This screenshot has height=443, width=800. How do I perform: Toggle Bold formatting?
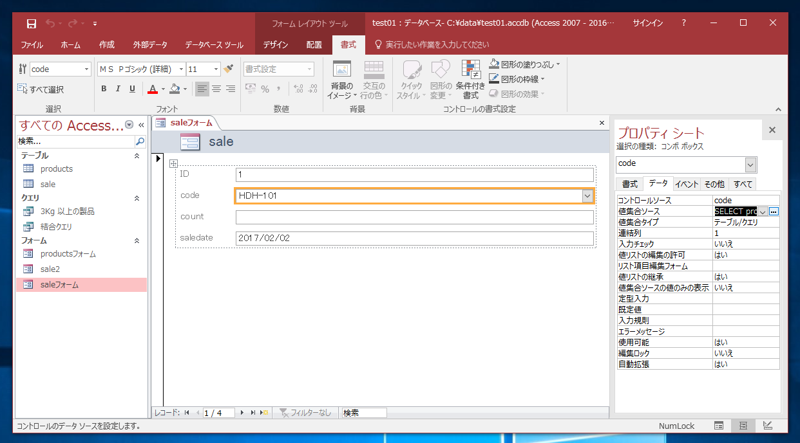click(x=104, y=89)
